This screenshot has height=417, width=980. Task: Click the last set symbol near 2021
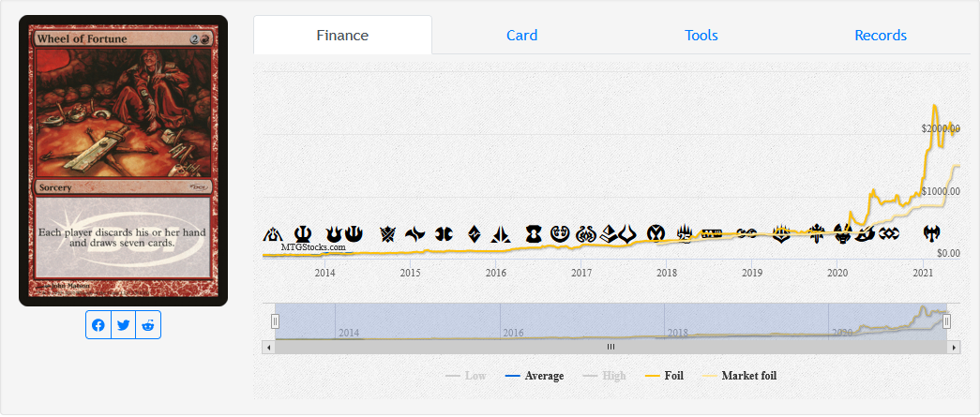(931, 232)
